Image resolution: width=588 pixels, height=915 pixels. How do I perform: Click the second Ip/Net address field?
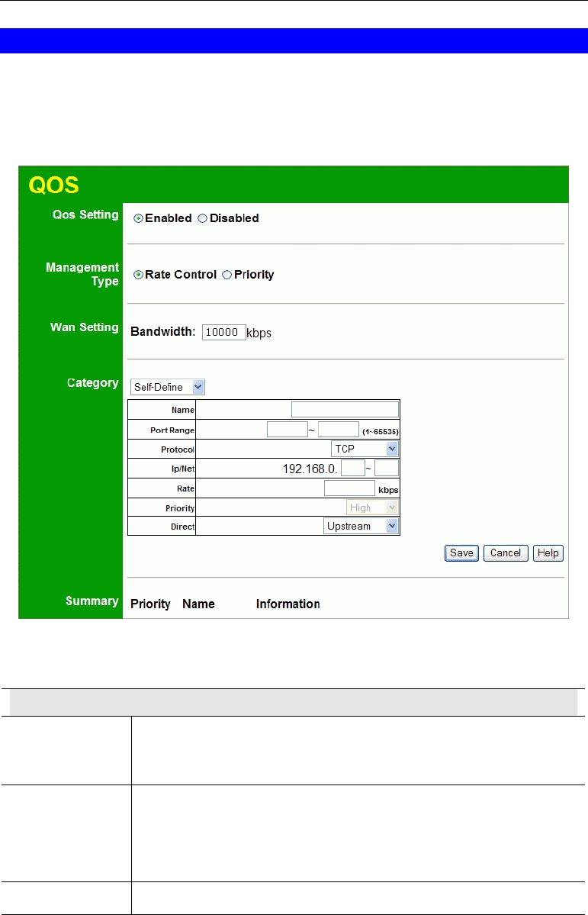pos(387,468)
